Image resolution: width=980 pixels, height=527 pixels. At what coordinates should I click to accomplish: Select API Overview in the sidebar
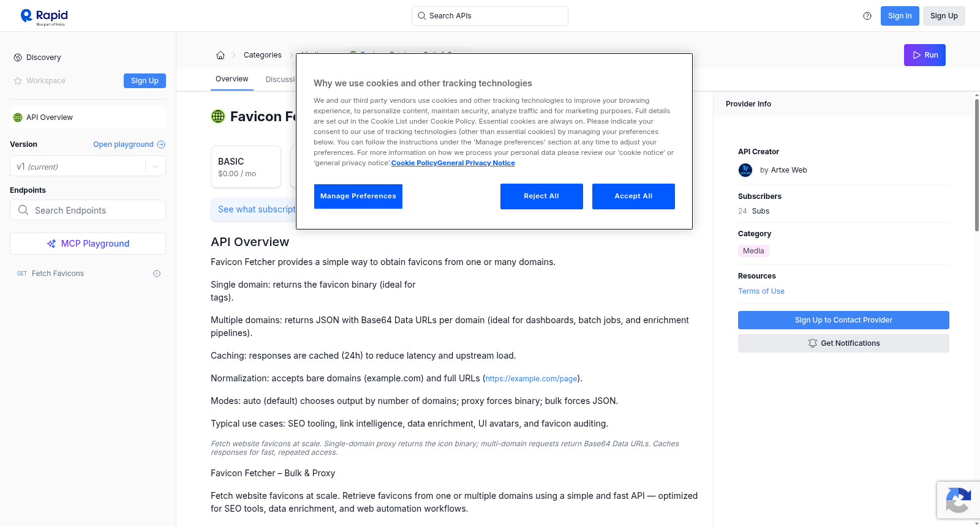pos(88,118)
